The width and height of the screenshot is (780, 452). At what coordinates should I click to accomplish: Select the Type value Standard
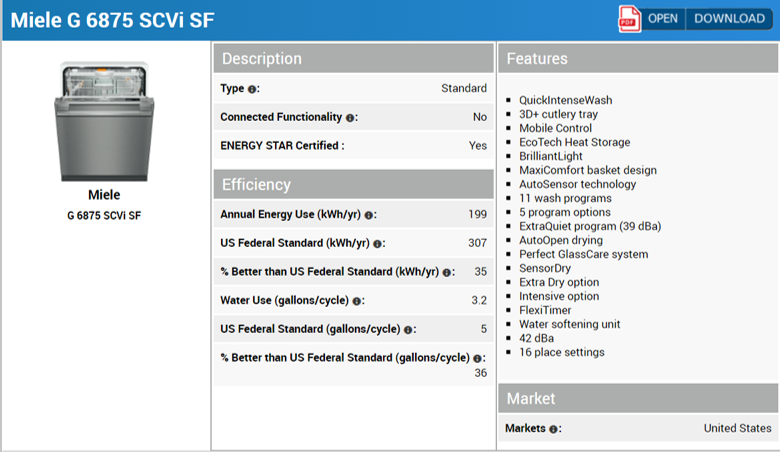[464, 88]
